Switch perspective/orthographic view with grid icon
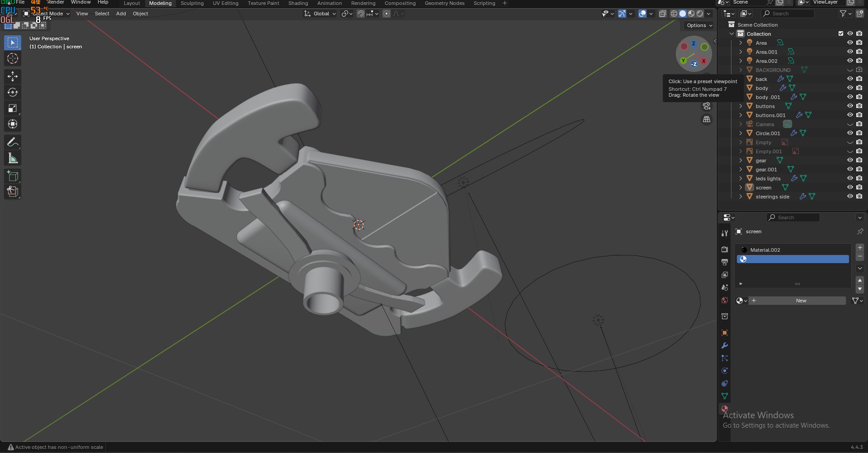Screen dimensions: 868x453 click(707, 119)
